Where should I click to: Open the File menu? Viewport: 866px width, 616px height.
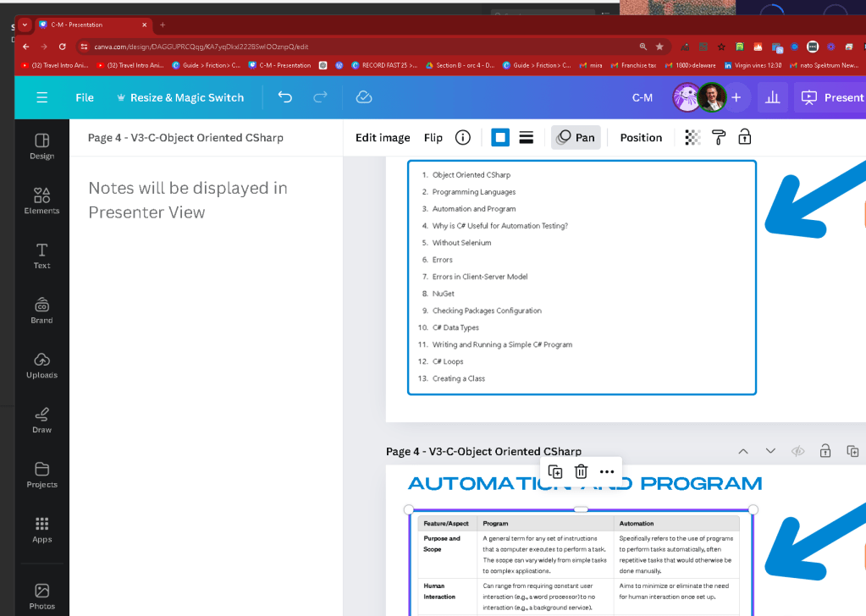[x=85, y=97]
